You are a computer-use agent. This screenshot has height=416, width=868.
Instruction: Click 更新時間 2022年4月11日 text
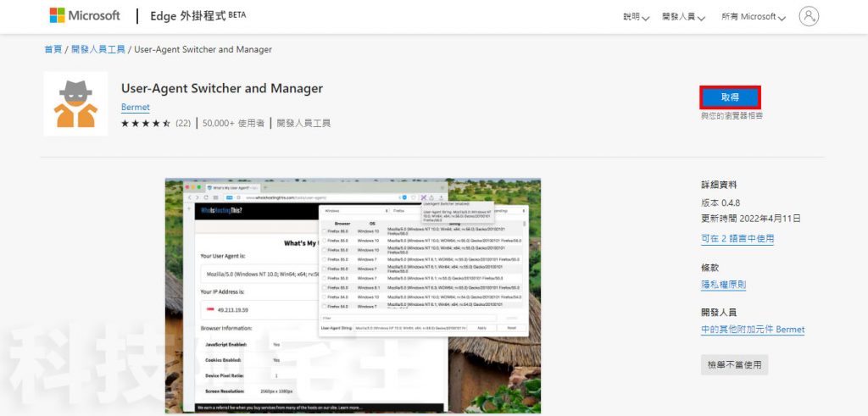(x=751, y=219)
